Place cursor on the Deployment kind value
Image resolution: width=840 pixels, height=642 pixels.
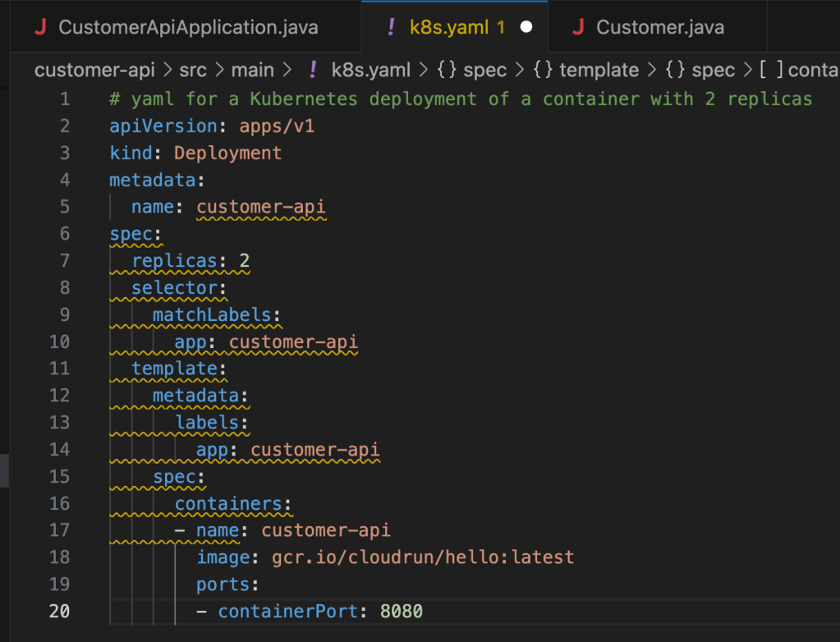227,154
